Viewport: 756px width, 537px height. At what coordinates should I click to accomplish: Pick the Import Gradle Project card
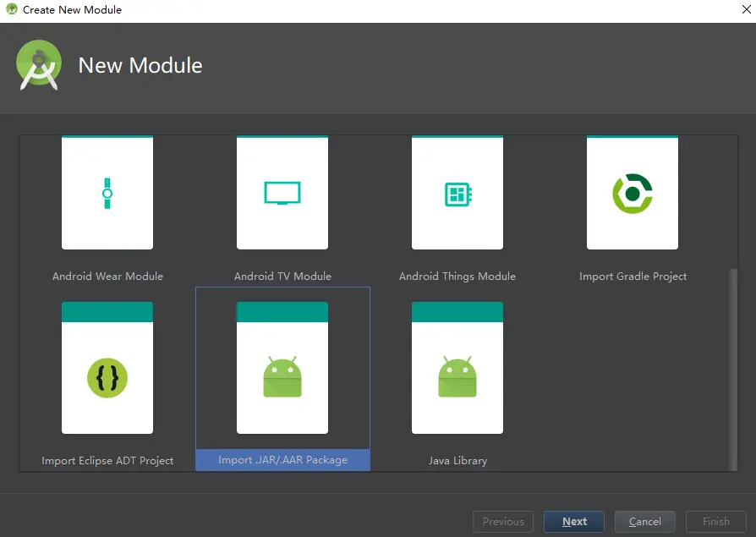pos(632,193)
